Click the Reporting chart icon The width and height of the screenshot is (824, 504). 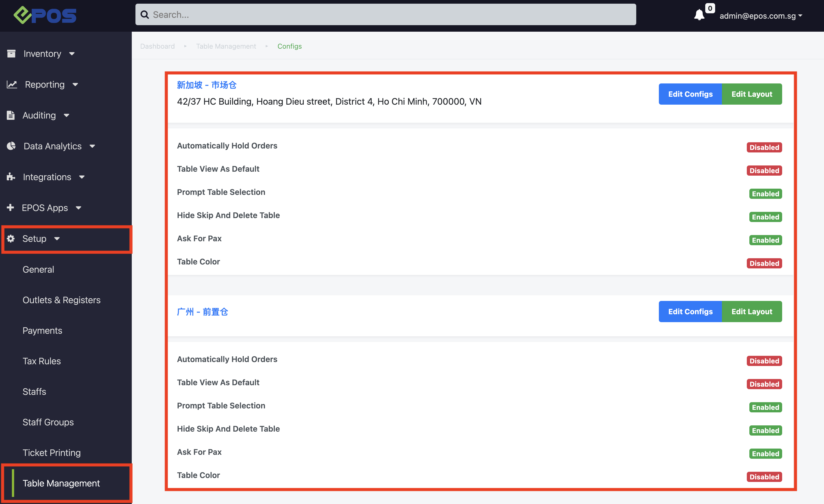(x=12, y=84)
